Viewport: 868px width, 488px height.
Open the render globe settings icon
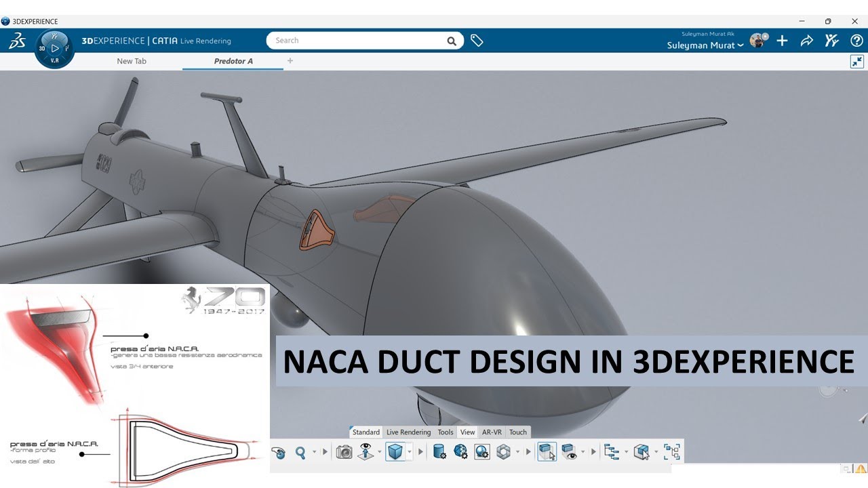pos(482,452)
